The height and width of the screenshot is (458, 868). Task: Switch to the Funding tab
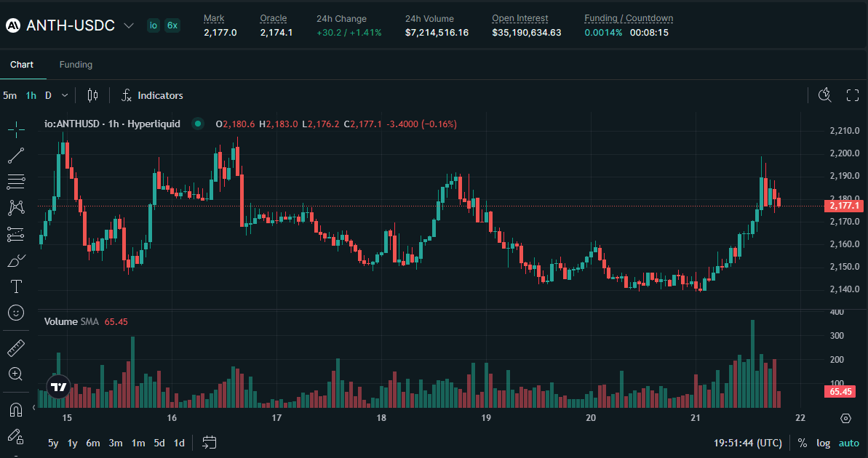pos(76,65)
